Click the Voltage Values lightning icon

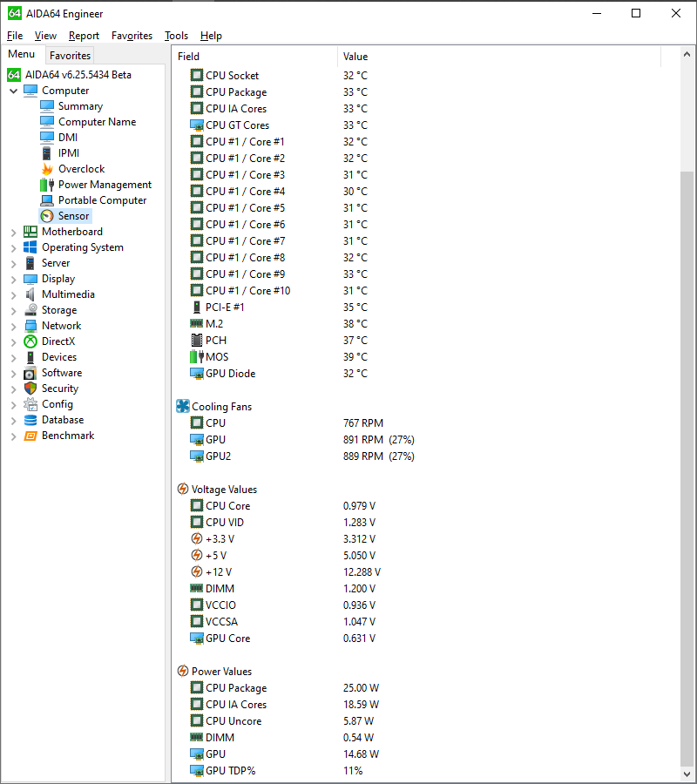tap(183, 489)
